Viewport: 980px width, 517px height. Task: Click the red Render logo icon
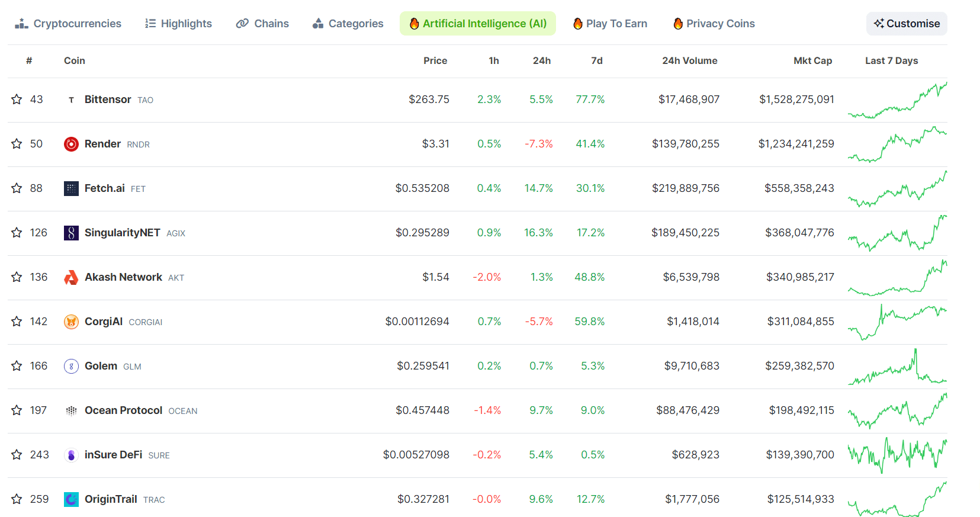tap(71, 144)
